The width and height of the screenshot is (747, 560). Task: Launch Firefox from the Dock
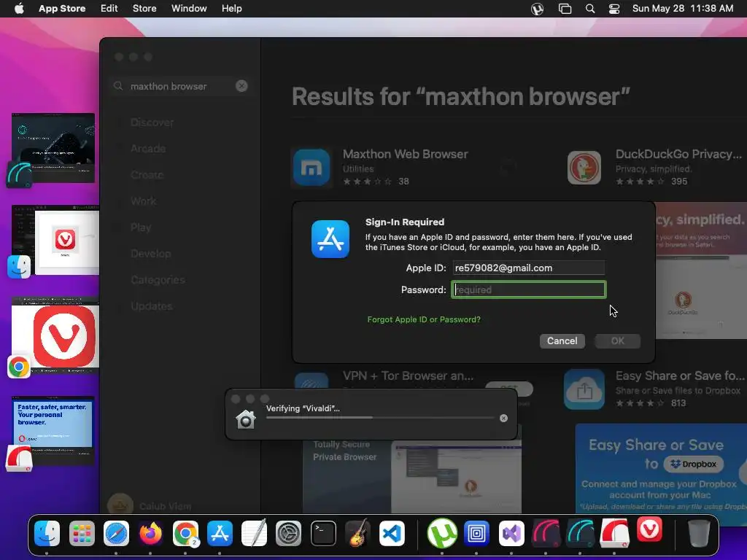point(150,533)
